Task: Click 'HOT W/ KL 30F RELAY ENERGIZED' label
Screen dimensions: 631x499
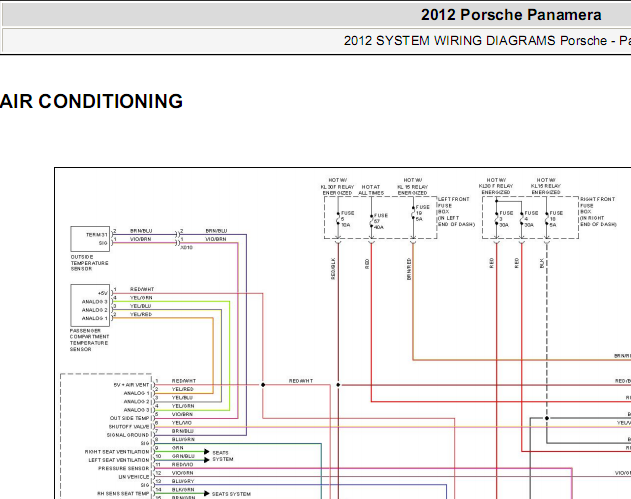Action: pos(338,186)
